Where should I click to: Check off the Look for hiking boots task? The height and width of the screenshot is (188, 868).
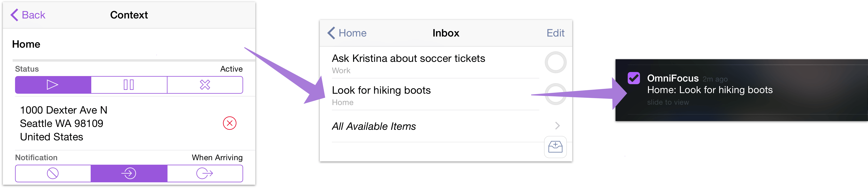555,94
